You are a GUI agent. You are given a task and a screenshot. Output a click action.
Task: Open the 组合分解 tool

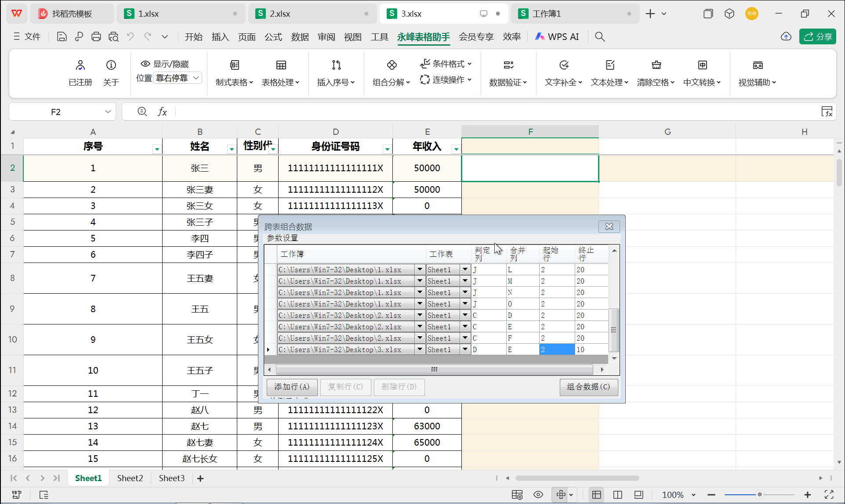(391, 72)
